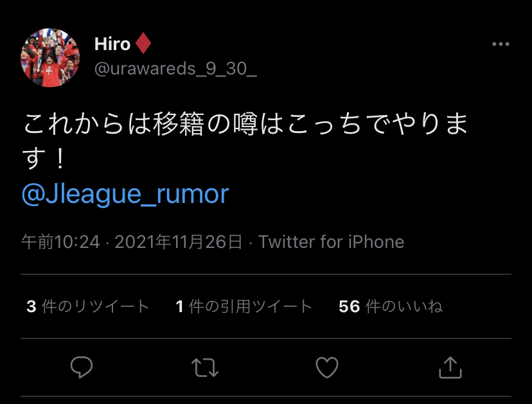Tap the bold 56 likes number
Viewport: 532px width, 404px height.
[349, 306]
